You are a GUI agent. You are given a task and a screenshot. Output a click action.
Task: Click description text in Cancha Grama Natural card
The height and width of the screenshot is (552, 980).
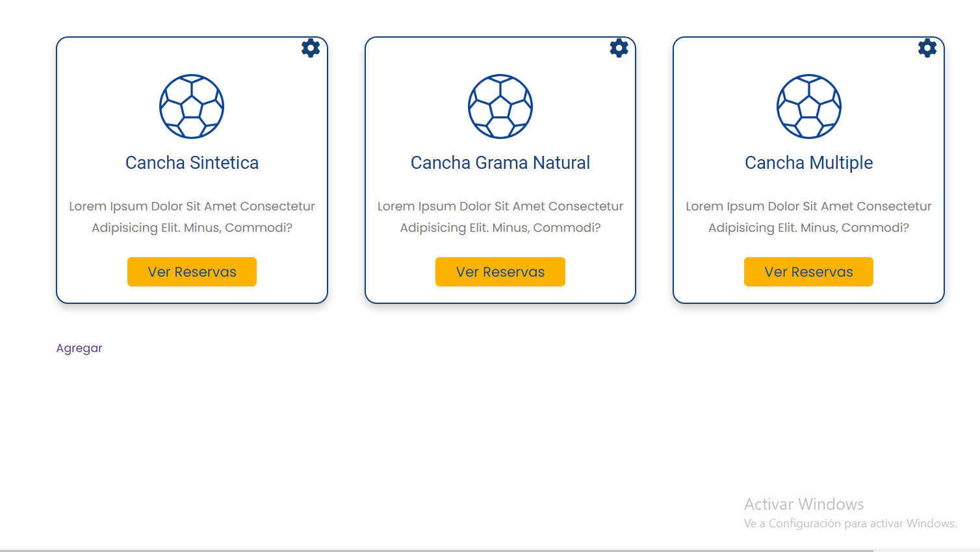[500, 217]
